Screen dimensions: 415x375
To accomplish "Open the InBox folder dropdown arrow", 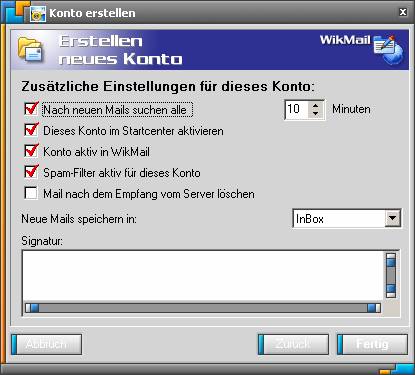I will coord(393,219).
